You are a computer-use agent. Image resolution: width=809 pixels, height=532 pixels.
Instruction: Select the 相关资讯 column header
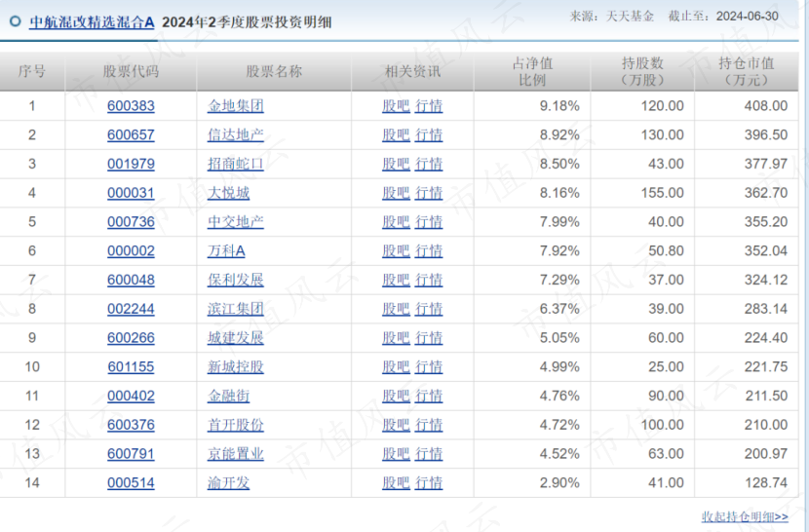pos(412,71)
